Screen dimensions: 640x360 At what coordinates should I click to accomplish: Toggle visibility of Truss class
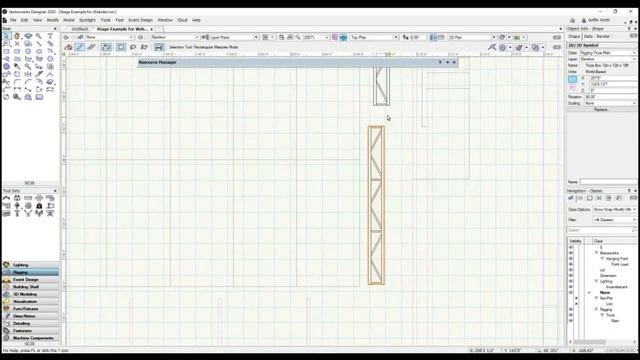[x=571, y=315]
